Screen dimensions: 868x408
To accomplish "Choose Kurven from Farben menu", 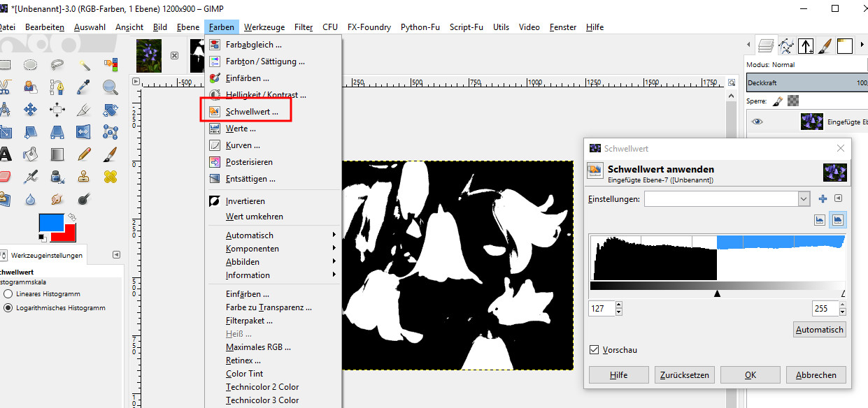I will pyautogui.click(x=273, y=145).
